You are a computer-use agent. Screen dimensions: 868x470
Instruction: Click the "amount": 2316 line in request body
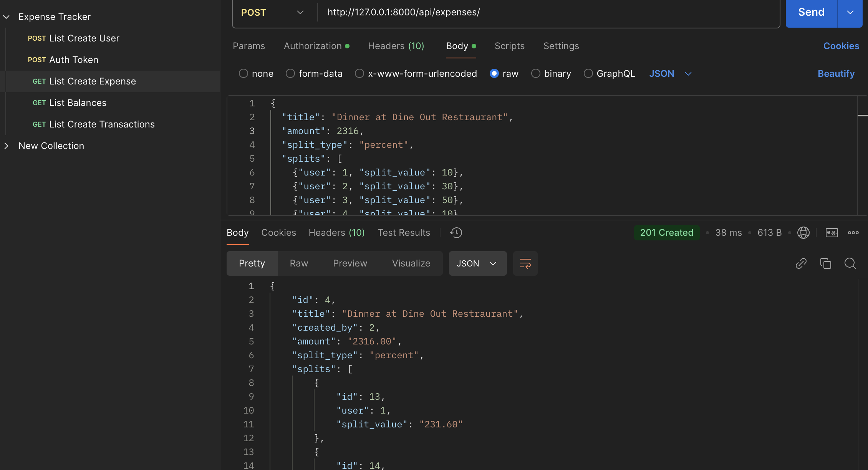tap(323, 131)
